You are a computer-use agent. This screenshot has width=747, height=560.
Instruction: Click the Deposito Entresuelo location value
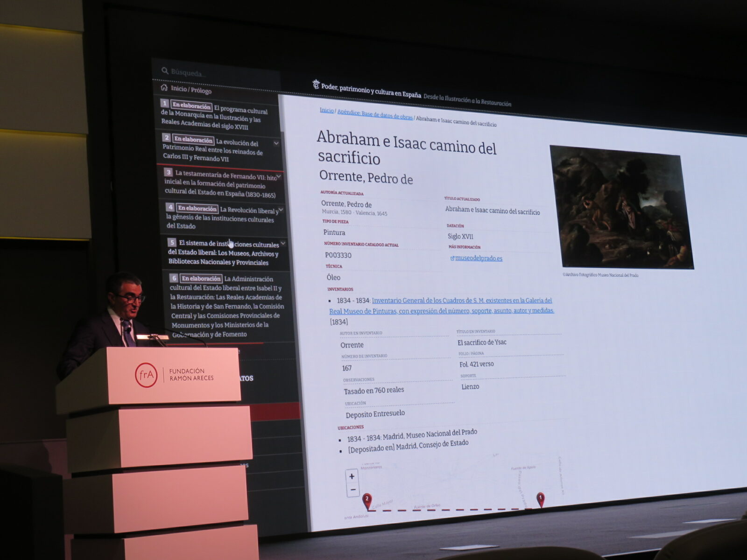coord(375,414)
